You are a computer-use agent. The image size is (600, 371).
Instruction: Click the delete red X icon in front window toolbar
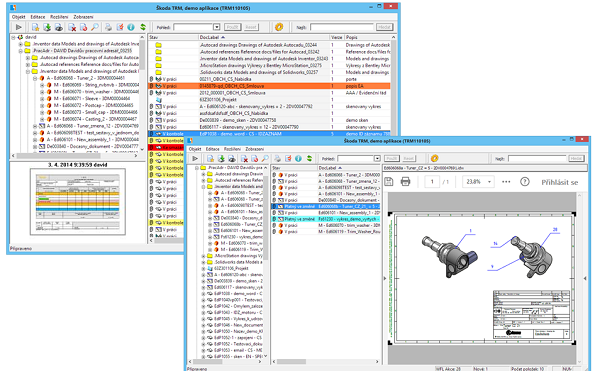(x=245, y=158)
